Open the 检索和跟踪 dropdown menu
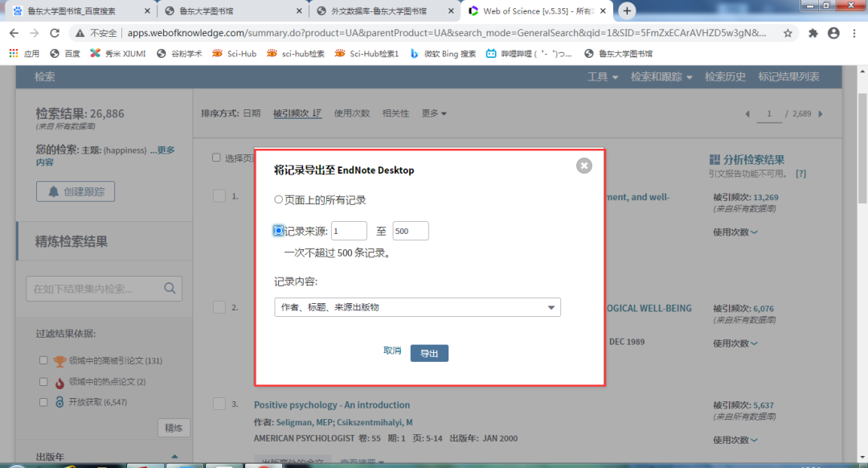 click(661, 77)
